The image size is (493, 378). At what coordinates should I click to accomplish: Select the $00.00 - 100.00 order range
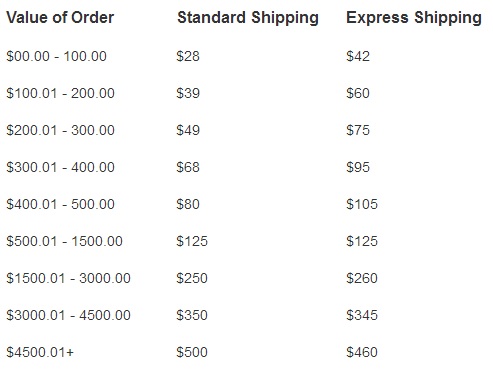click(56, 56)
